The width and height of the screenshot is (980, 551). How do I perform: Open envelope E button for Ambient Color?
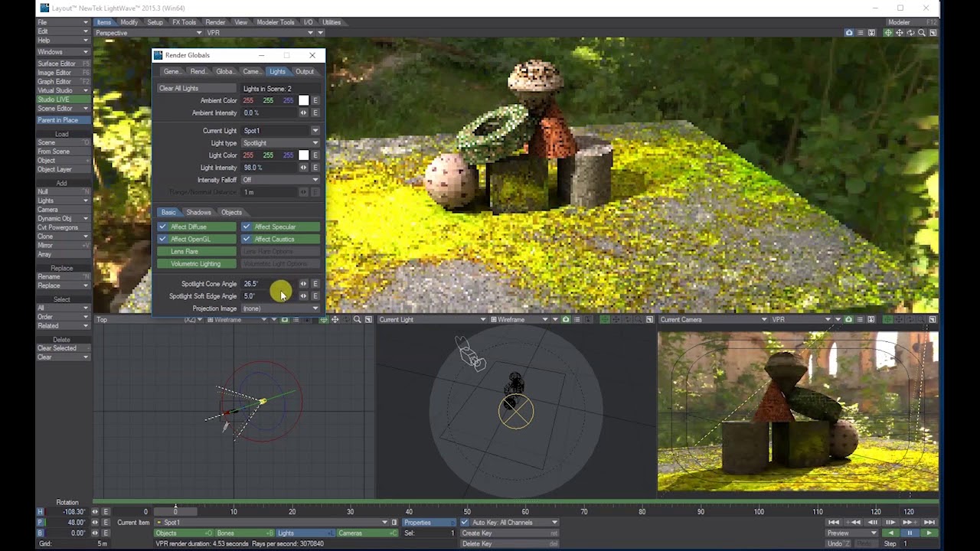point(315,100)
